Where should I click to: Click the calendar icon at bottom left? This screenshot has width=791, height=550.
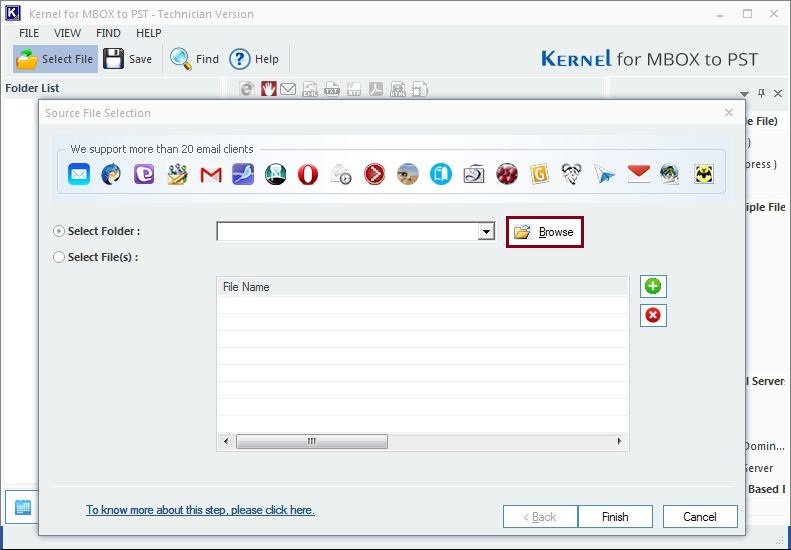(23, 507)
